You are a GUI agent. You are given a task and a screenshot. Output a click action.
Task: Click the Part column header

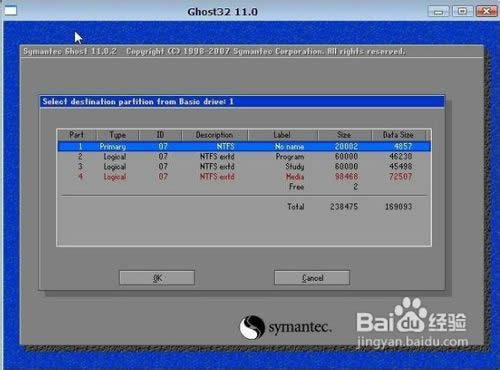[x=77, y=135]
